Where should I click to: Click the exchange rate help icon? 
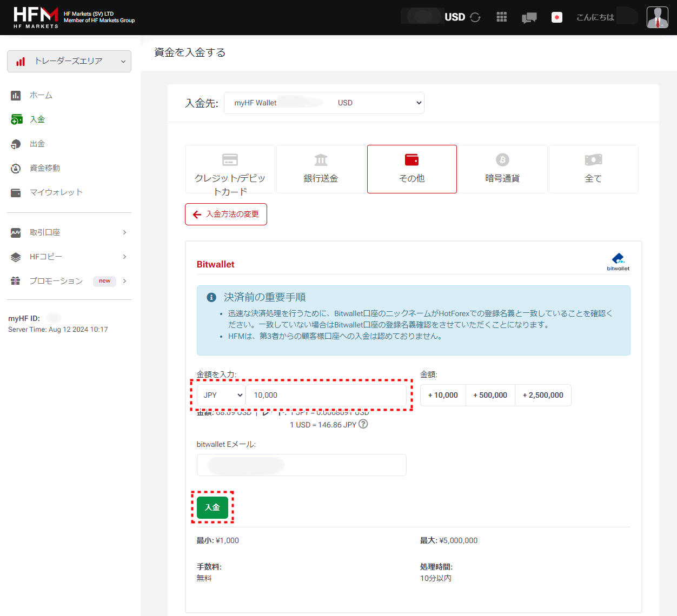(x=363, y=424)
